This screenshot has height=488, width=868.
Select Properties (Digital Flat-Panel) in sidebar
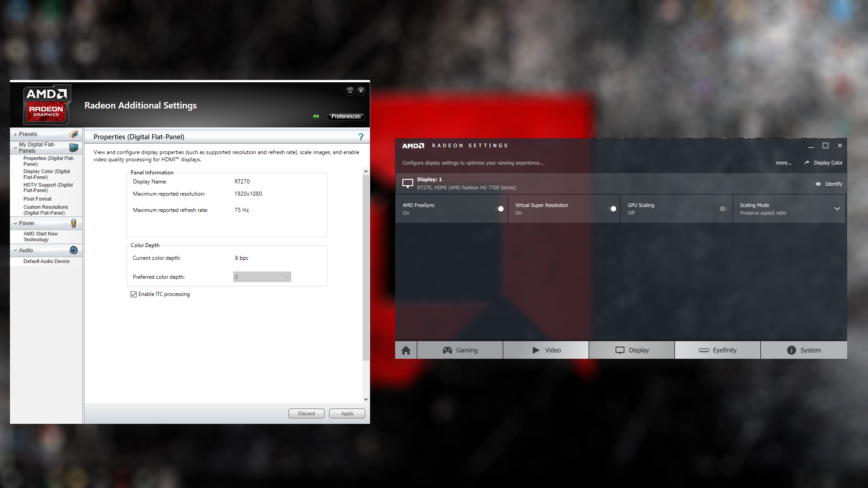point(49,161)
